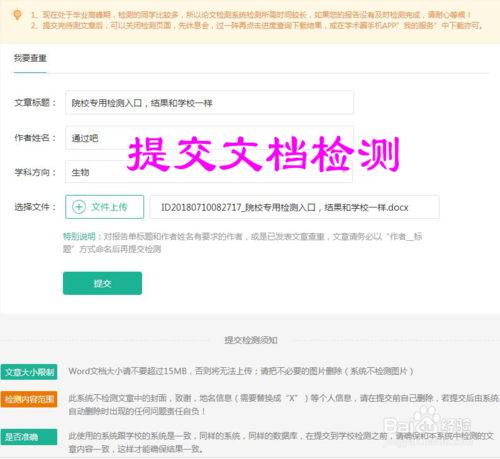
Task: Open the 学科方向 dropdown showing 生物
Action: pyautogui.click(x=209, y=172)
